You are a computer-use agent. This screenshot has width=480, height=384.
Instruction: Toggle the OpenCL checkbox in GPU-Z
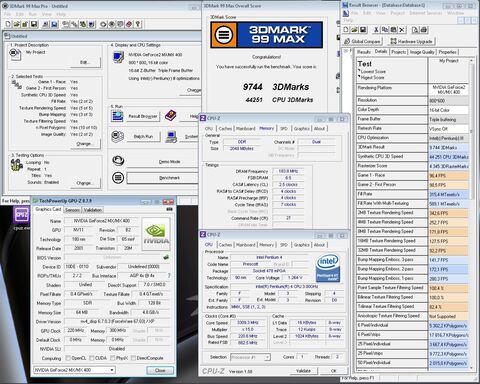click(68, 358)
